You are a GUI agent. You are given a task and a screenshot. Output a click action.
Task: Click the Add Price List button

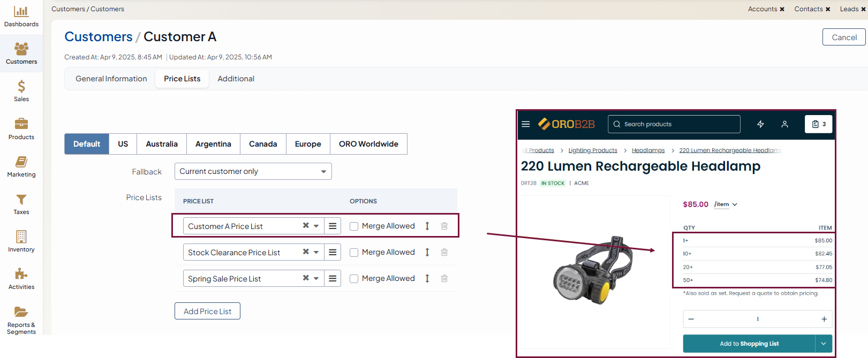point(207,311)
